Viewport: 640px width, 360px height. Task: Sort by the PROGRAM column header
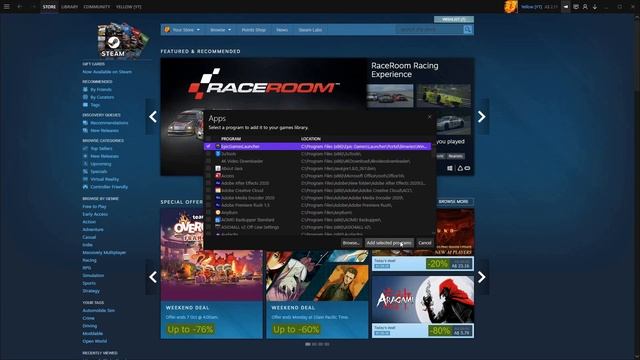[231, 139]
